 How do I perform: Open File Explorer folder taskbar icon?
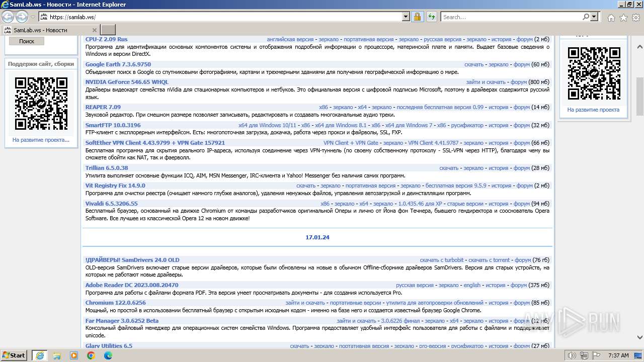[57, 355]
